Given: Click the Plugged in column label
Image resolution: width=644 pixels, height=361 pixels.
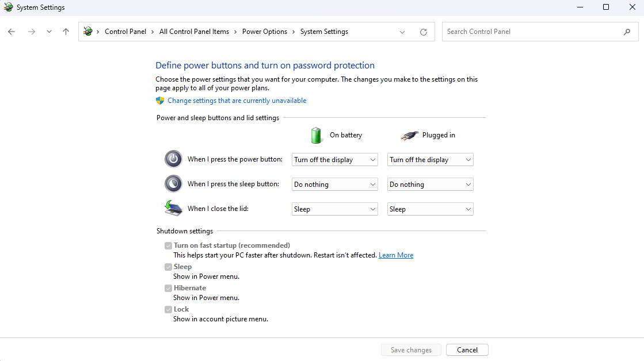Looking at the screenshot, I should point(439,135).
